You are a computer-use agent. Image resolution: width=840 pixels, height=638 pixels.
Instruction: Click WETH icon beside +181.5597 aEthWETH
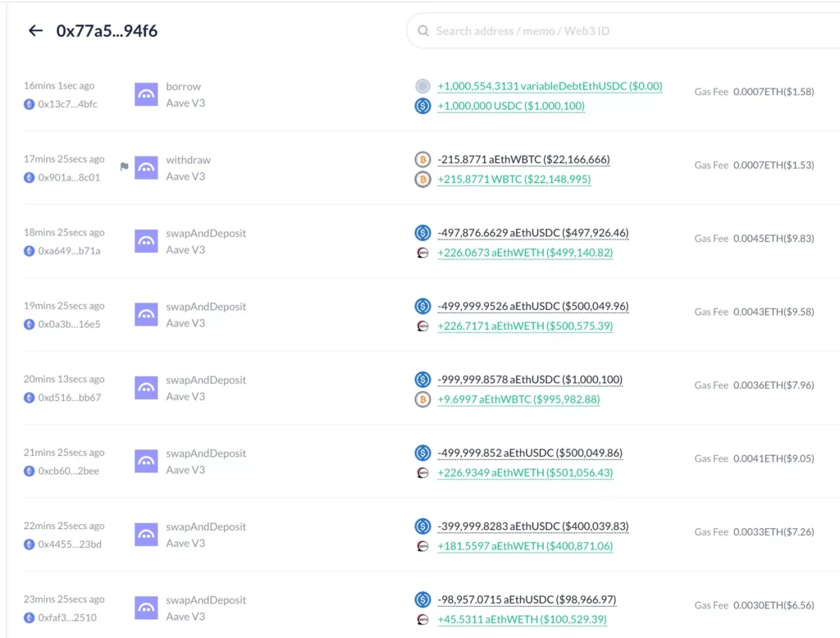pos(422,546)
